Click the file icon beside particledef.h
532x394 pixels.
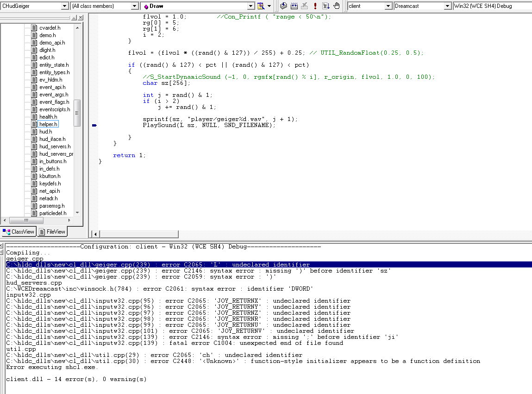(34, 213)
